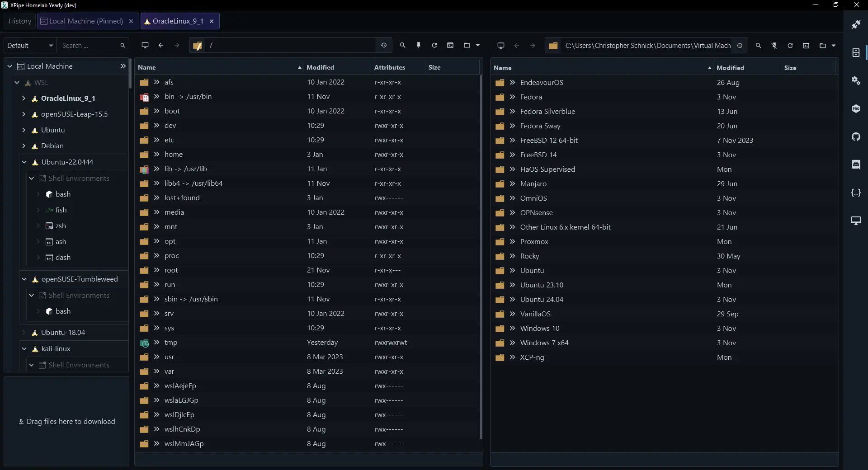The width and height of the screenshot is (868, 470).
Task: Click the monitor icon in right sidebar
Action: (856, 221)
